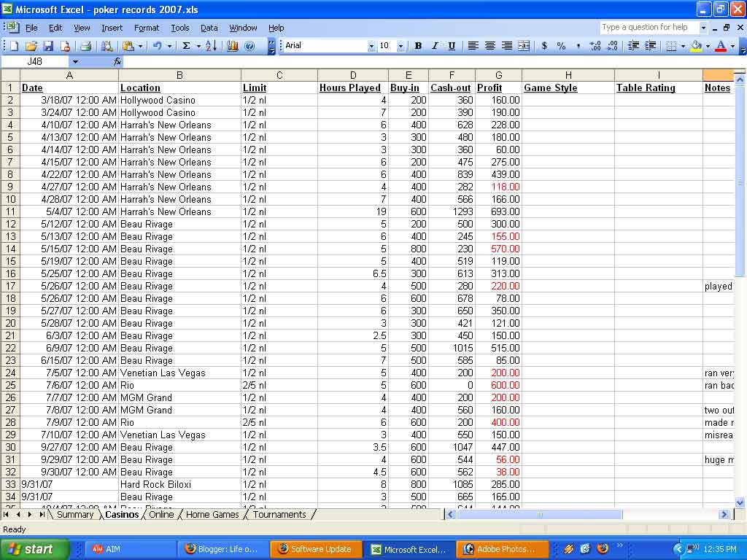The image size is (747, 560).
Task: Switch to the Online sheet tab
Action: coord(161,515)
